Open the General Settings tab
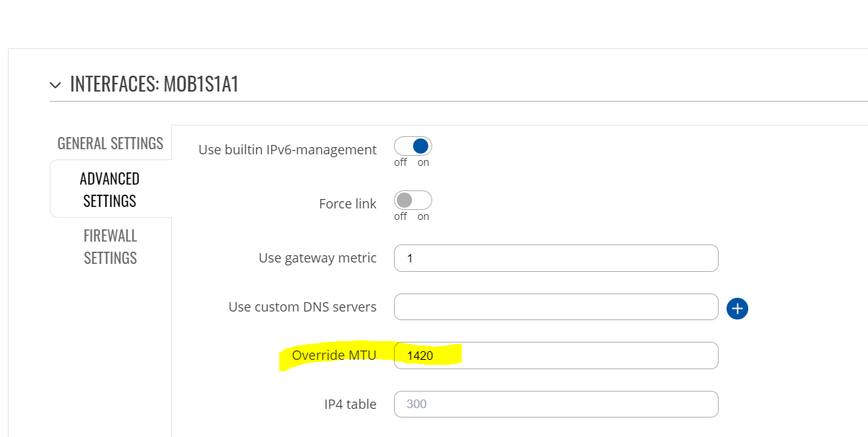 110,143
